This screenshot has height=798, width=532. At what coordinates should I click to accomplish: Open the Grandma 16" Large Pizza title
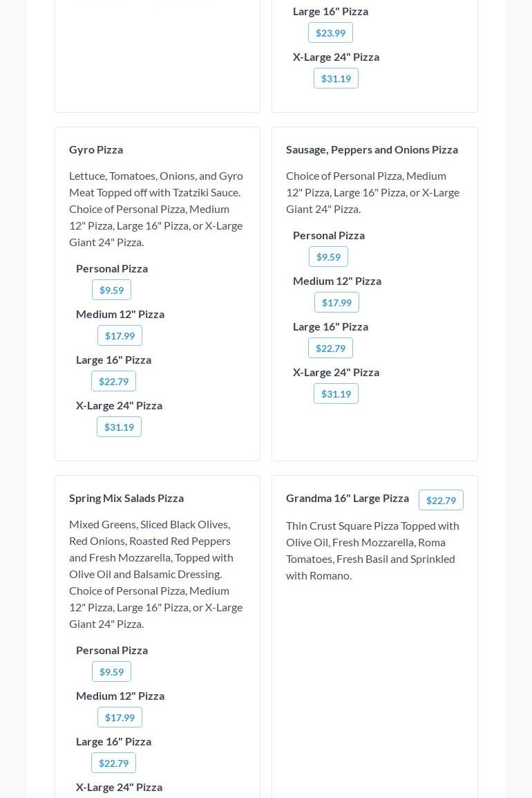tap(348, 498)
